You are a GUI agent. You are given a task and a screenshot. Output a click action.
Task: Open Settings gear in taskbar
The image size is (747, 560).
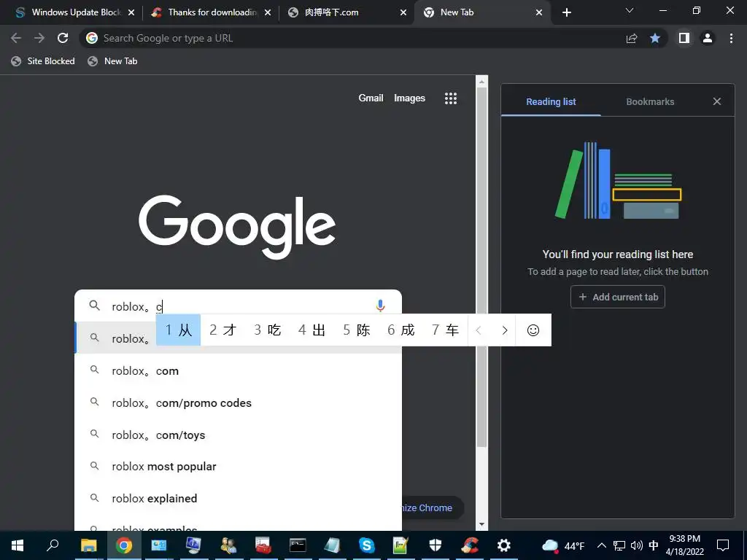pyautogui.click(x=503, y=545)
